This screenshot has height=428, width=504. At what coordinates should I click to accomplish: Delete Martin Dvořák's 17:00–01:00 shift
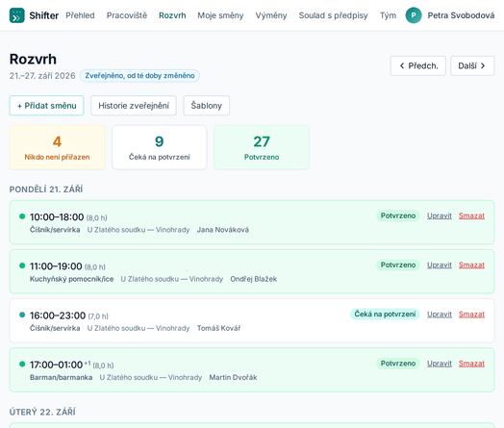471,364
